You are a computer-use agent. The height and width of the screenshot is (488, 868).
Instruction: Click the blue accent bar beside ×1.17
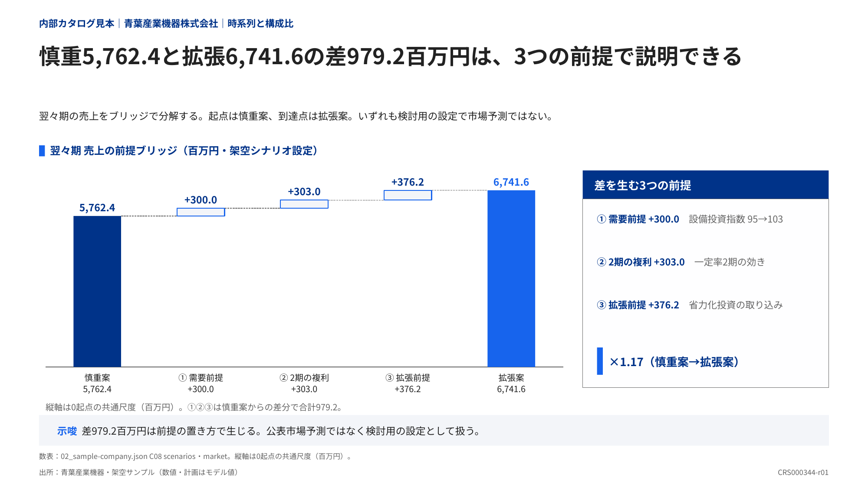click(x=600, y=361)
